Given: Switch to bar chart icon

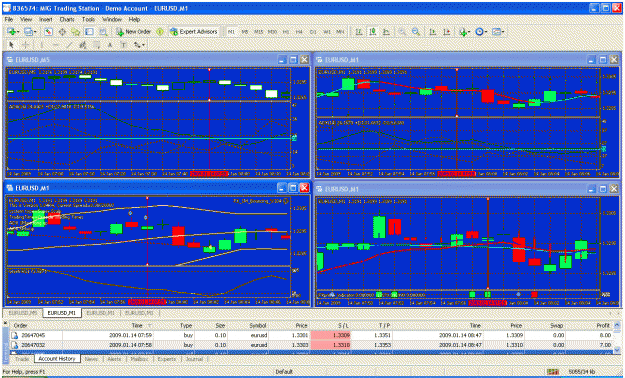Looking at the screenshot, I should [x=359, y=32].
